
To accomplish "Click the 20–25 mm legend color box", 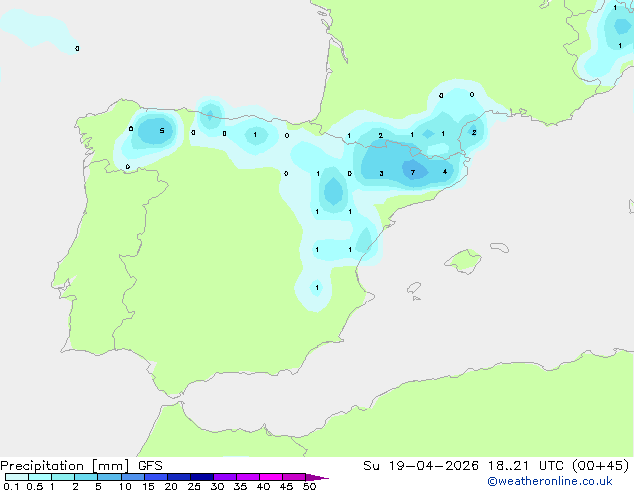I will coord(179,477).
